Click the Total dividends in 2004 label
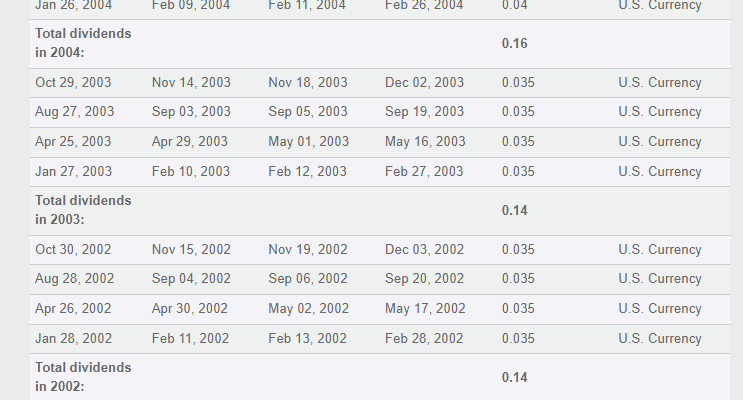This screenshot has height=400, width=743. [83, 43]
